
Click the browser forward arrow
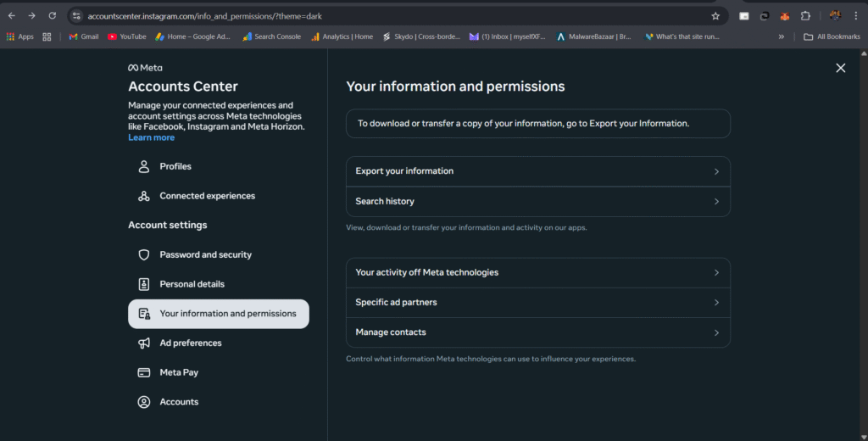click(x=31, y=16)
